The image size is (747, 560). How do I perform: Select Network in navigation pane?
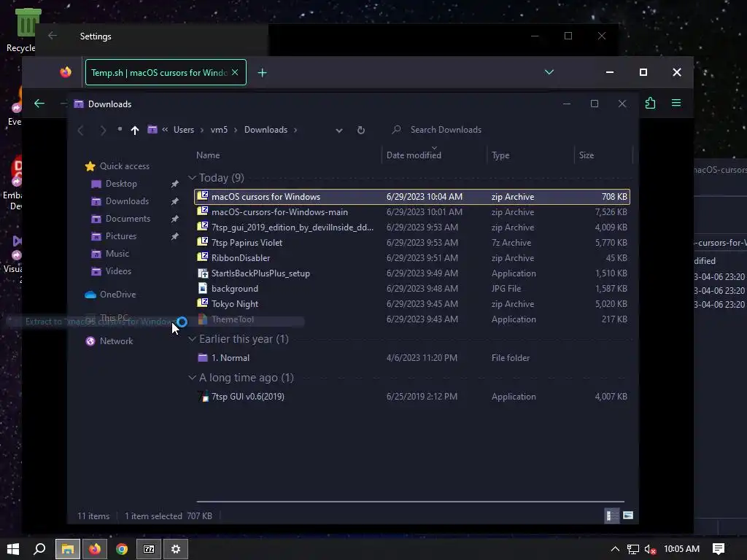click(x=116, y=341)
